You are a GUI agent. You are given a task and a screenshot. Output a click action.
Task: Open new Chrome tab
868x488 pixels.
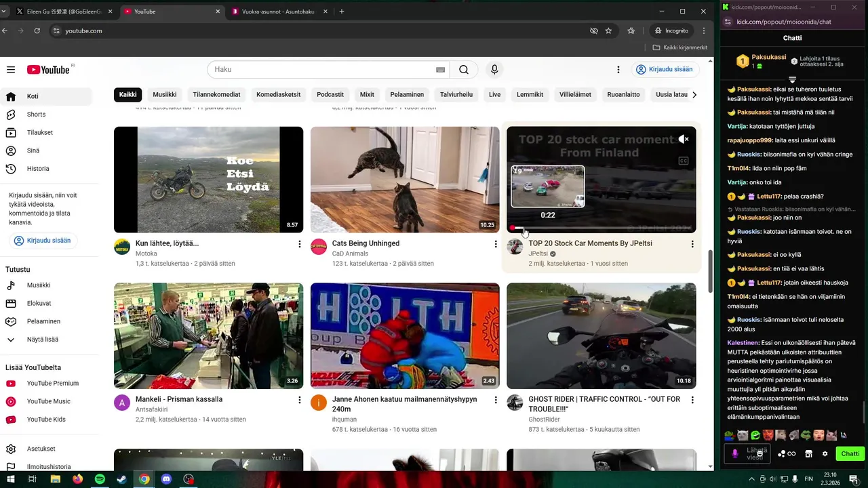342,12
